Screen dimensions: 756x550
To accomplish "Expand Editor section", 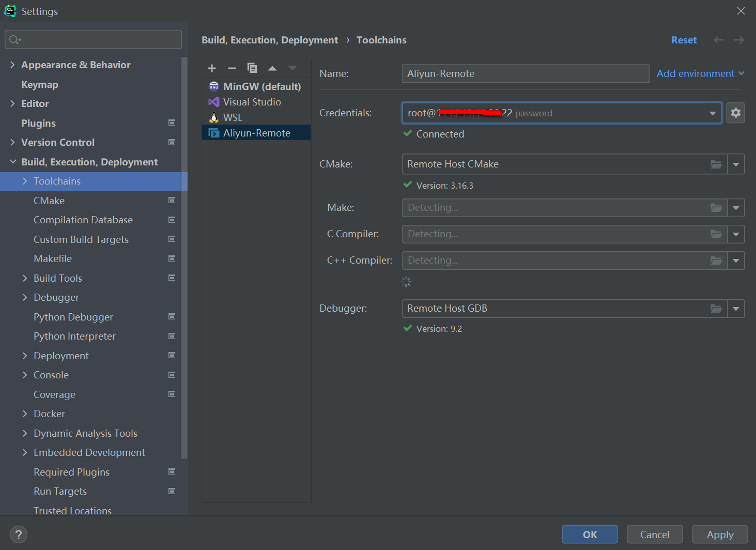I will 12,103.
